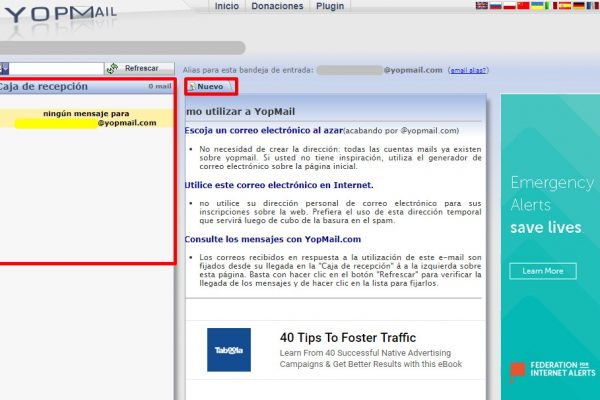The width and height of the screenshot is (600, 400).
Task: Select the Spanish flag language icon
Action: 565,5
